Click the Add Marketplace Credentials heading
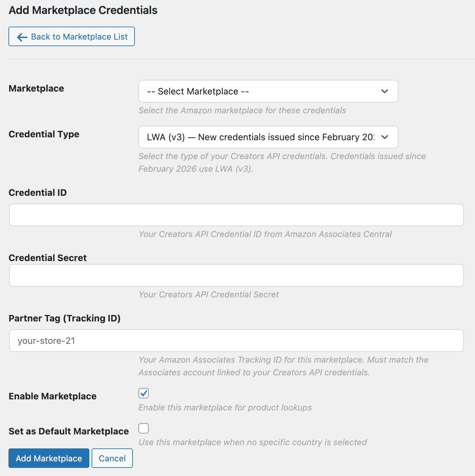 (x=83, y=10)
